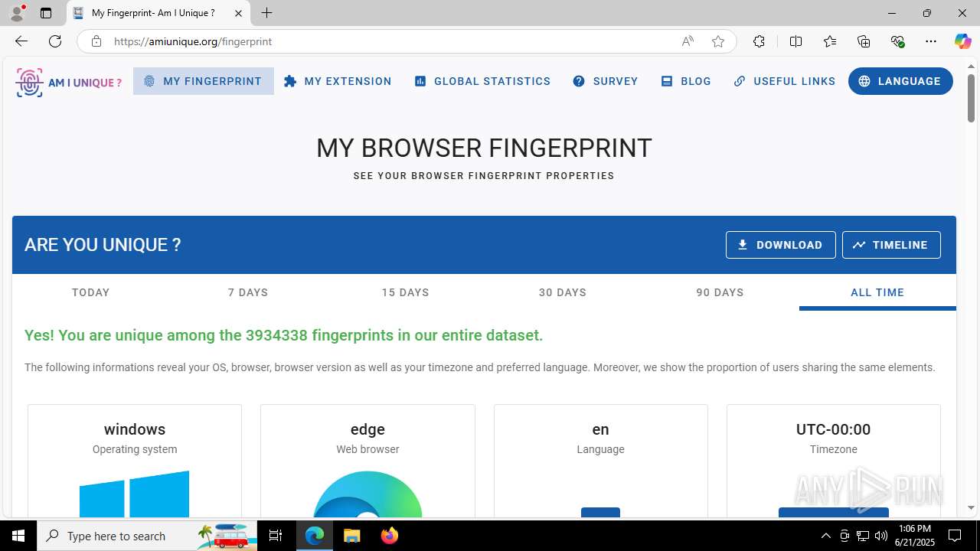Select the 90 Days tab
This screenshot has width=980, height=551.
(720, 292)
